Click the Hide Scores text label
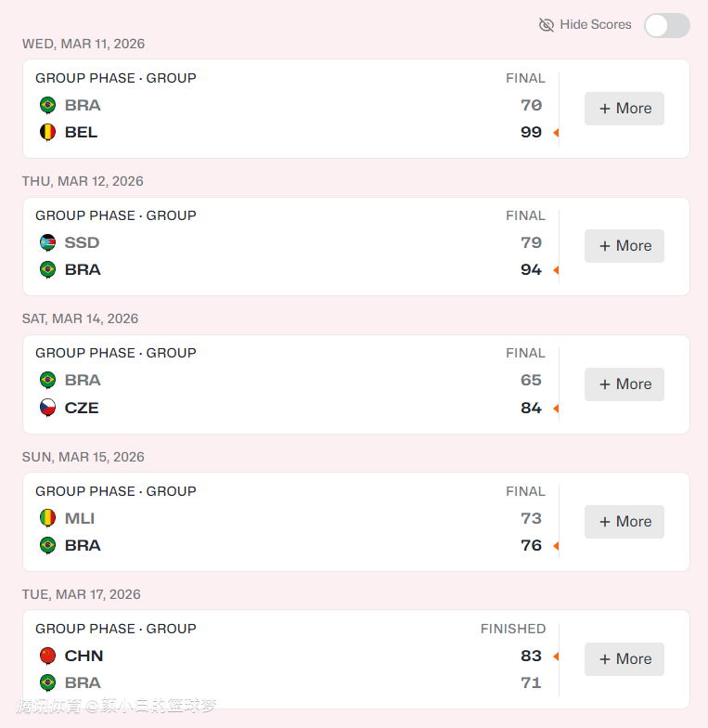Screen dimensions: 708x728 pos(596,25)
